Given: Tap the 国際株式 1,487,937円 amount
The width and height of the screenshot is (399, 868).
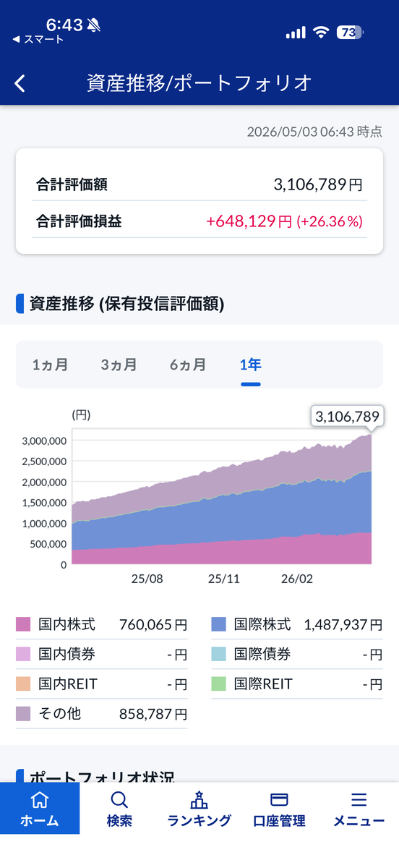Looking at the screenshot, I should click(343, 625).
